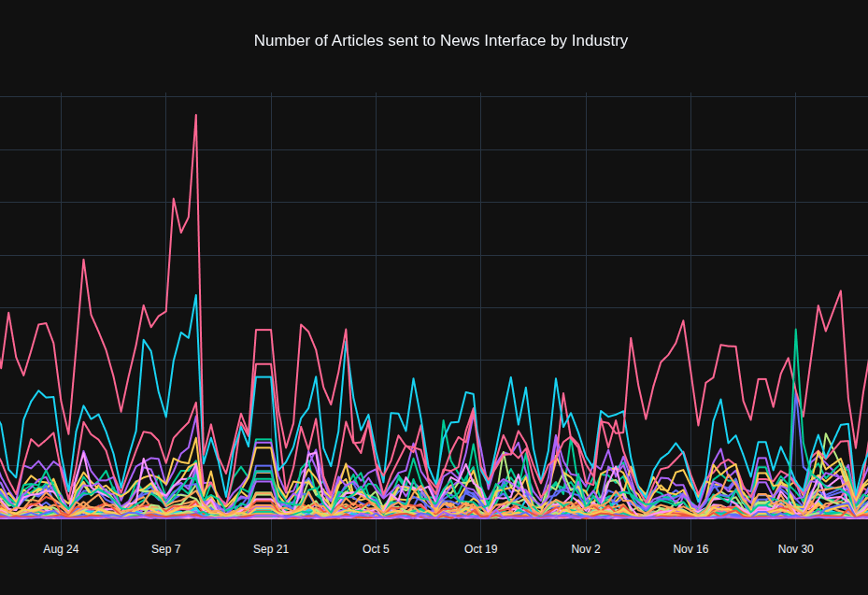The width and height of the screenshot is (868, 595).
Task: Select the pink peak just before Oct 5
Action: pyautogui.click(x=344, y=332)
